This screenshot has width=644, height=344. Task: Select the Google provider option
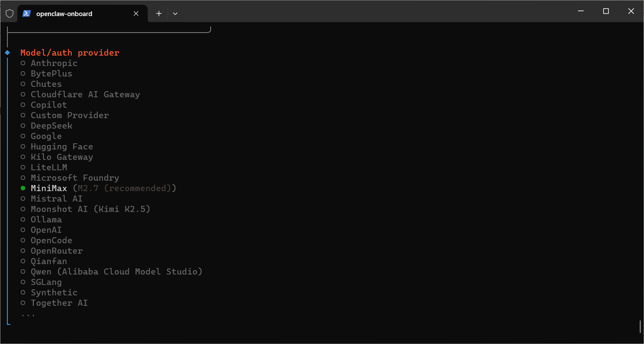coord(41,136)
